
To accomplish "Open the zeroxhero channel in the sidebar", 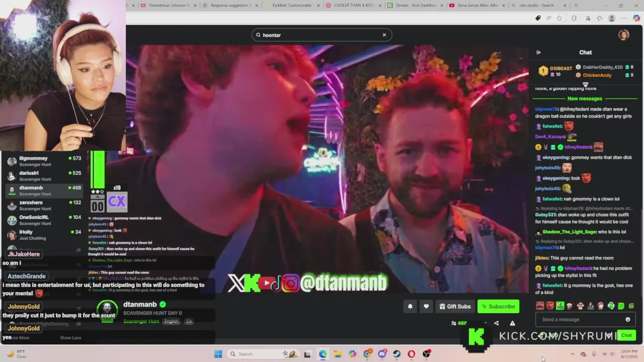I will pyautogui.click(x=44, y=205).
